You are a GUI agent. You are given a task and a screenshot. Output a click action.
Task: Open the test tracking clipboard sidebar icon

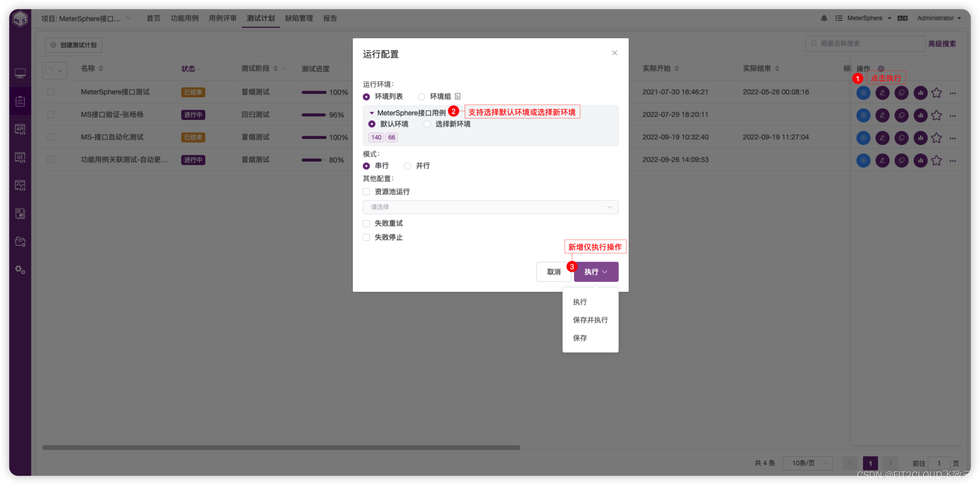(x=20, y=101)
